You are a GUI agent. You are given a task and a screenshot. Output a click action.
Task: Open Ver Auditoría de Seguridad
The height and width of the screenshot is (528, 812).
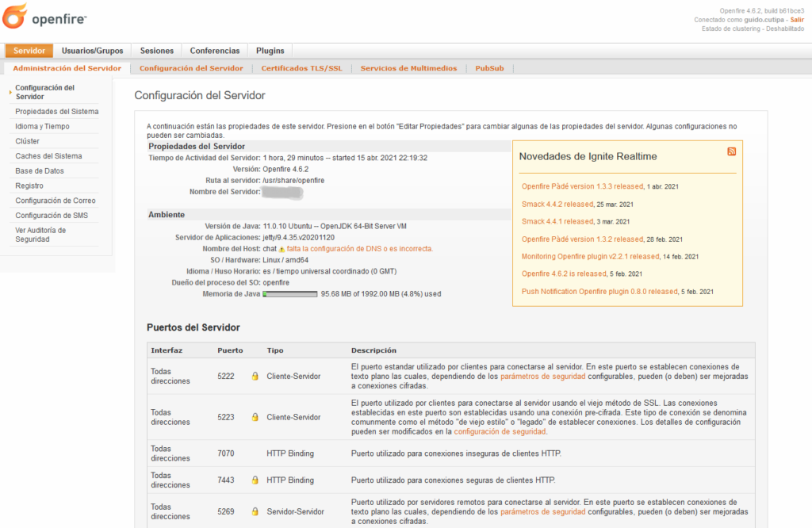pyautogui.click(x=40, y=235)
